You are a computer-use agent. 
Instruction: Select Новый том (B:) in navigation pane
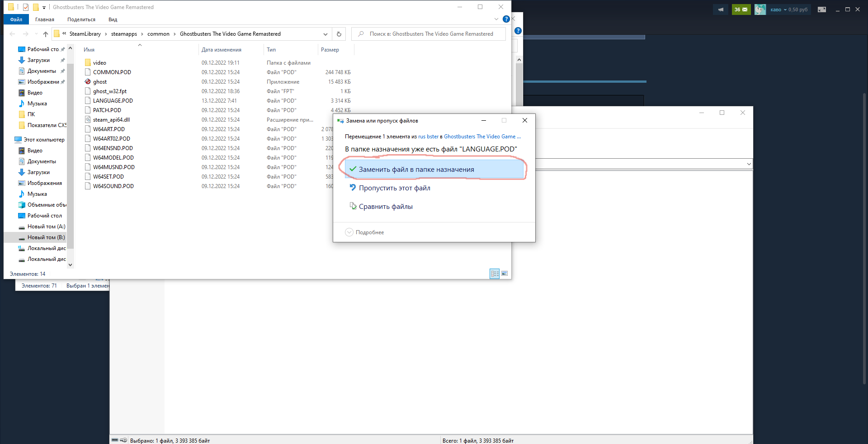click(35, 237)
